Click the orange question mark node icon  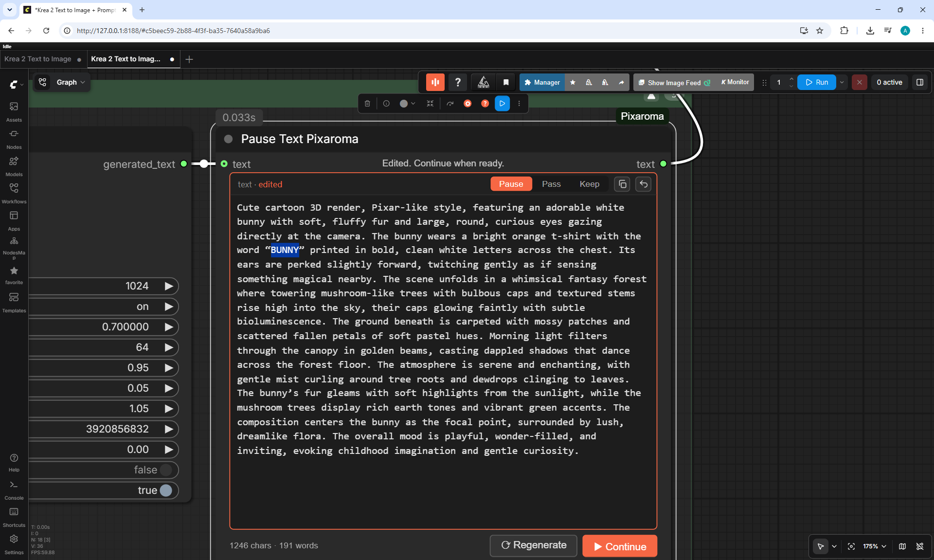485,104
